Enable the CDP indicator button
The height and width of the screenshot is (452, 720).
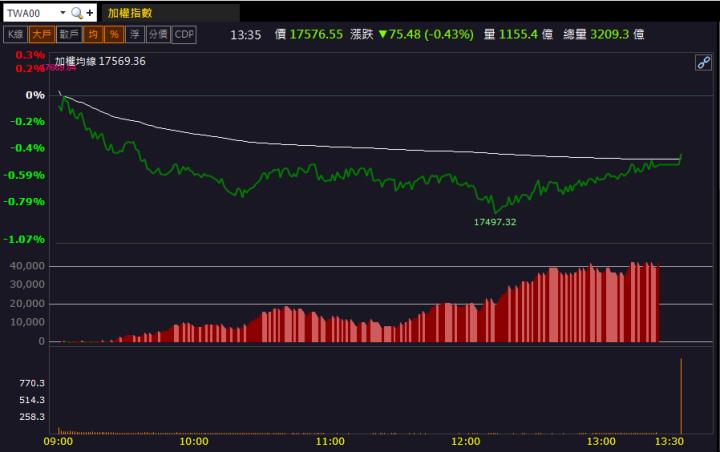click(184, 34)
